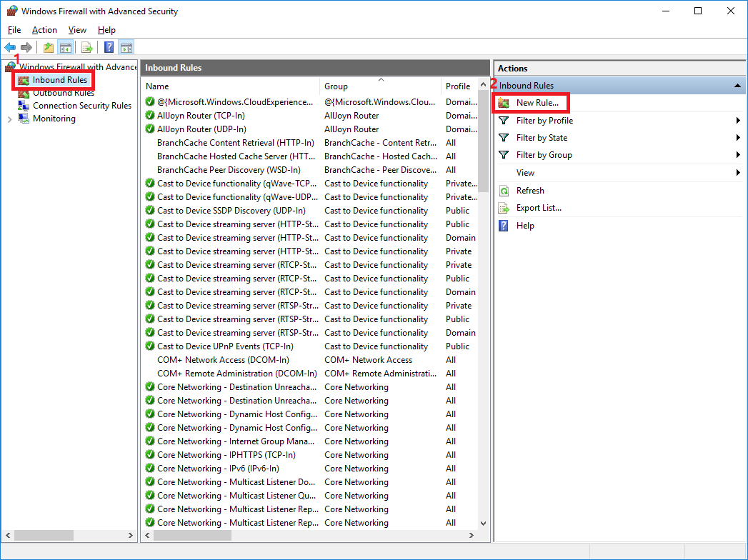
Task: Collapse the Inbound Rules actions section
Action: pyautogui.click(x=737, y=86)
